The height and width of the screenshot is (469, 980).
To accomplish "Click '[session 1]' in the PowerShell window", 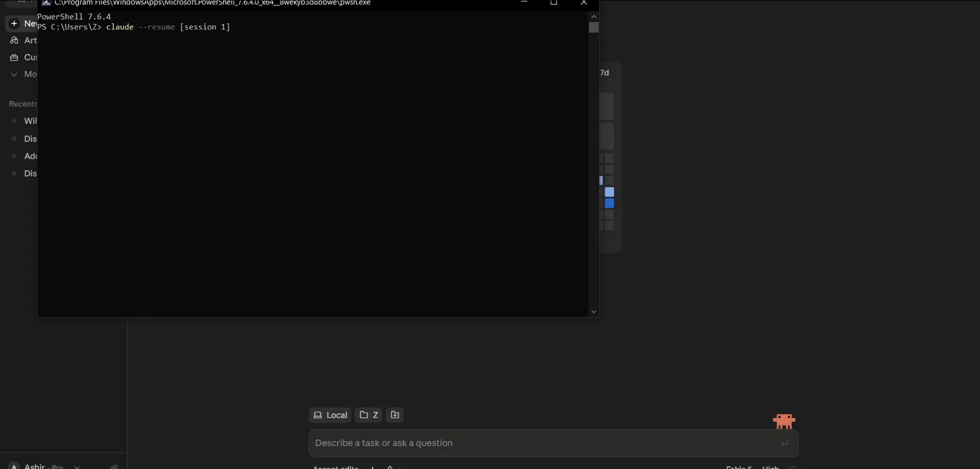I will [205, 27].
